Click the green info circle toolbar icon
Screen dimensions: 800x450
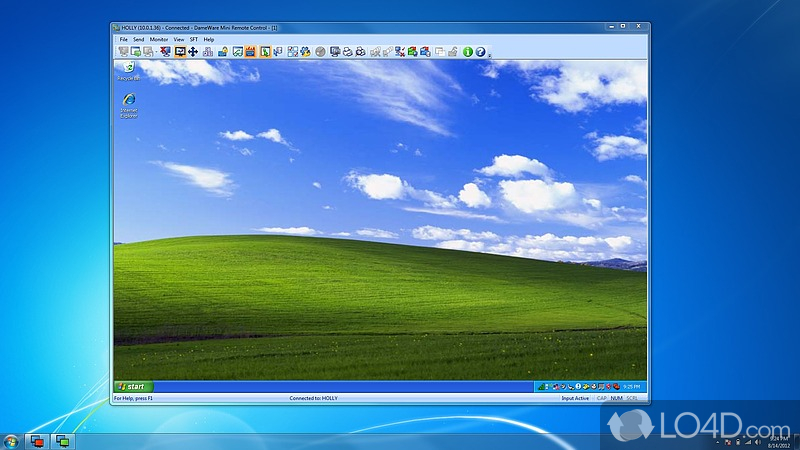[x=467, y=52]
